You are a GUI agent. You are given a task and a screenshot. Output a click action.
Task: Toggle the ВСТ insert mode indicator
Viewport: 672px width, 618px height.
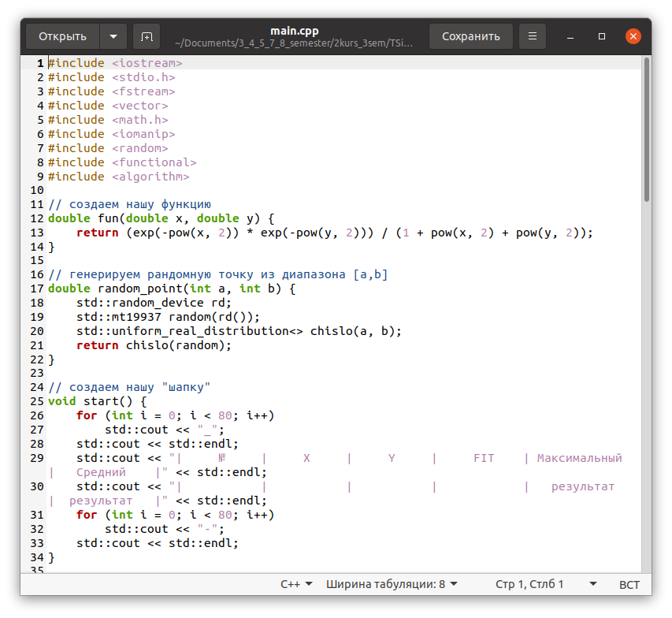629,584
